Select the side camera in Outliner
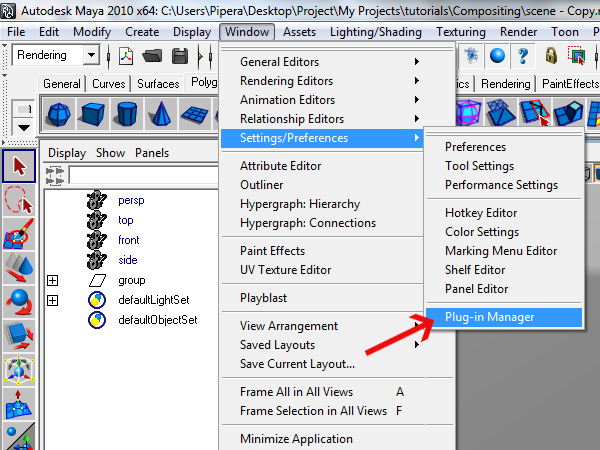600x450 pixels. pyautogui.click(x=127, y=260)
